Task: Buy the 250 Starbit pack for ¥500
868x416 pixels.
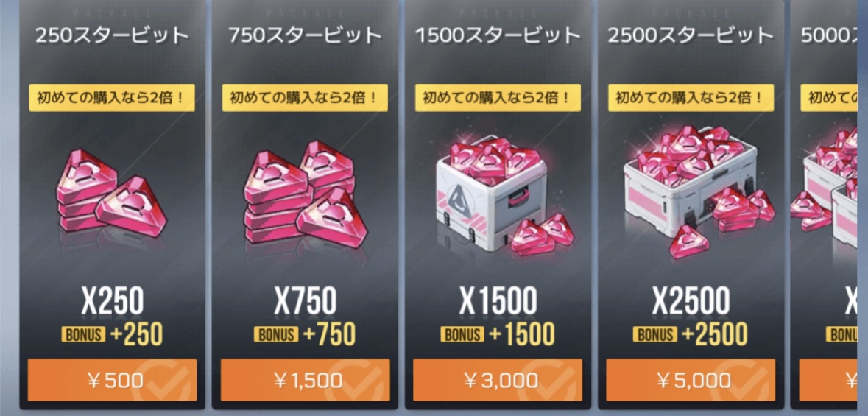Action: (113, 380)
